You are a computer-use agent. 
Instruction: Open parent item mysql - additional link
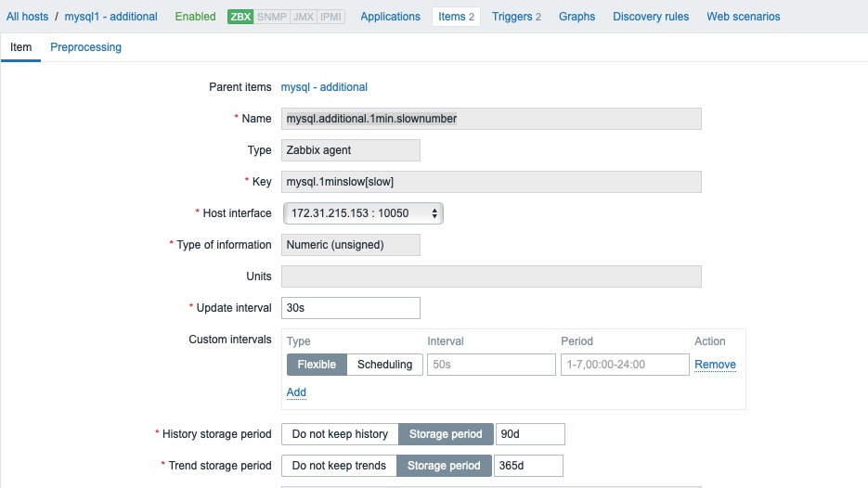(324, 87)
